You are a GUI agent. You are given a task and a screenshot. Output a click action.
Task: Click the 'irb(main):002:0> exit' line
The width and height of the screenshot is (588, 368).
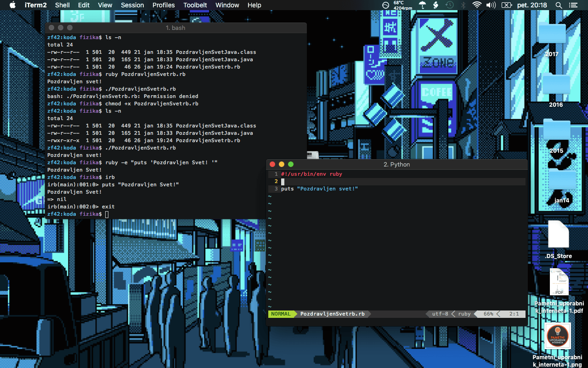point(81,207)
